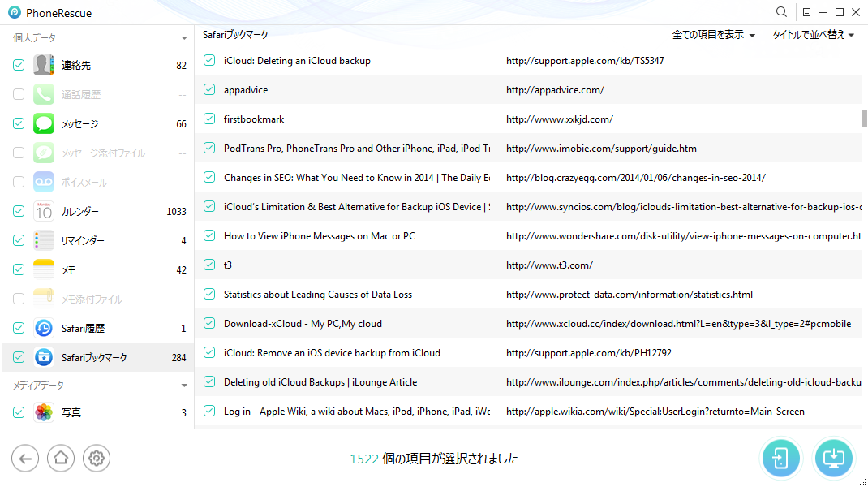Select the 'Download-xCloud - My PC,My cloud' title
This screenshot has height=487, width=868.
[x=303, y=324]
